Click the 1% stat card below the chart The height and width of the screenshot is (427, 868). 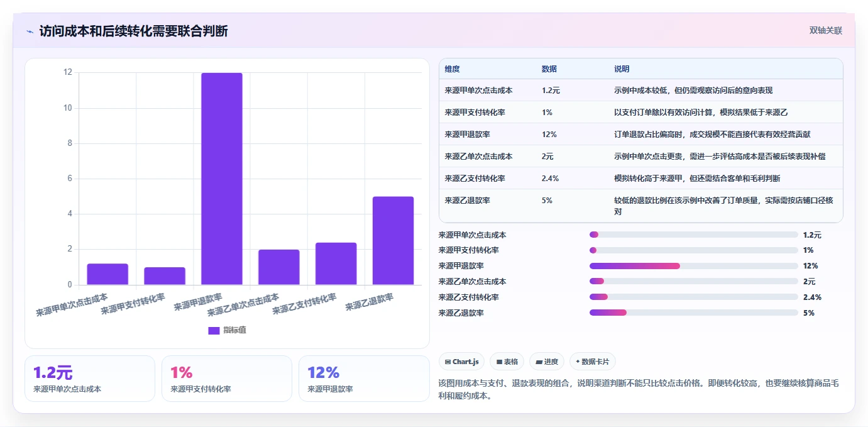coord(227,379)
